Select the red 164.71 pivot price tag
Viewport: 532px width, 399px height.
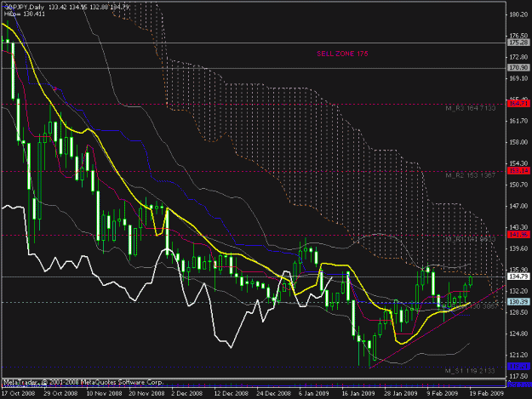pyautogui.click(x=518, y=104)
